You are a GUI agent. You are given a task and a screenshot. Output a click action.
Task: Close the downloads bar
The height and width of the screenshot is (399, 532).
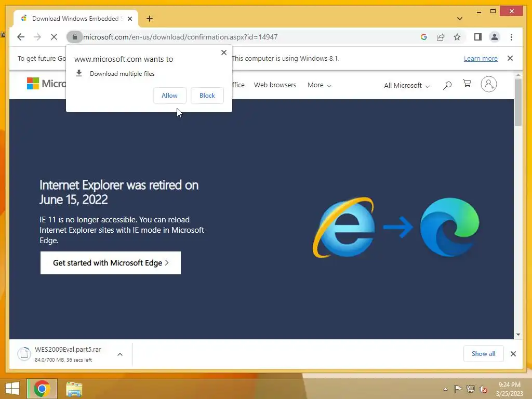513,354
